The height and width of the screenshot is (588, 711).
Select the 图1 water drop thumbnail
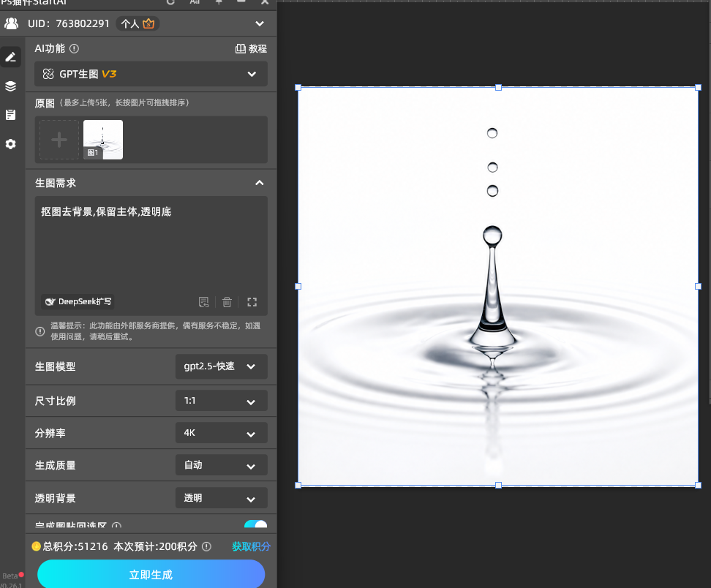[103, 140]
